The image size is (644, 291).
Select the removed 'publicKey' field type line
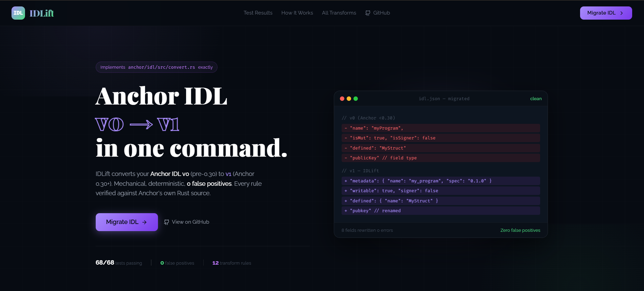click(x=441, y=158)
